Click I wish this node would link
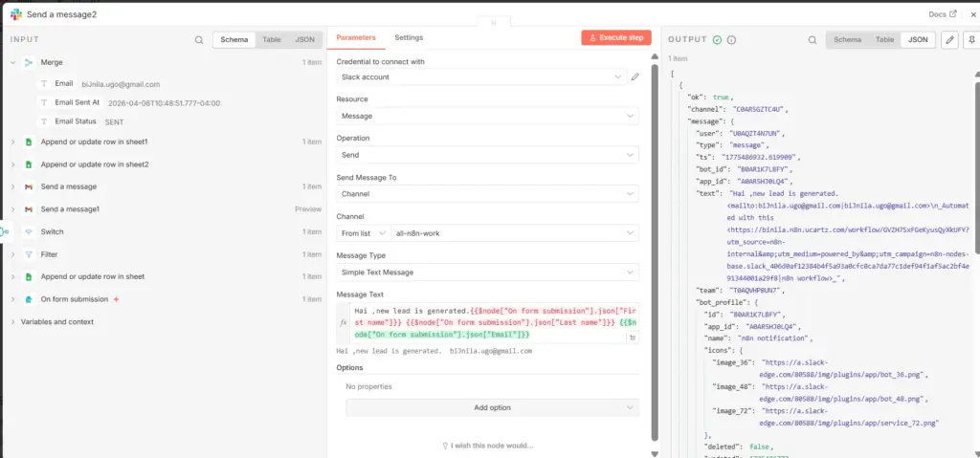Image resolution: width=980 pixels, height=458 pixels. (x=488, y=446)
